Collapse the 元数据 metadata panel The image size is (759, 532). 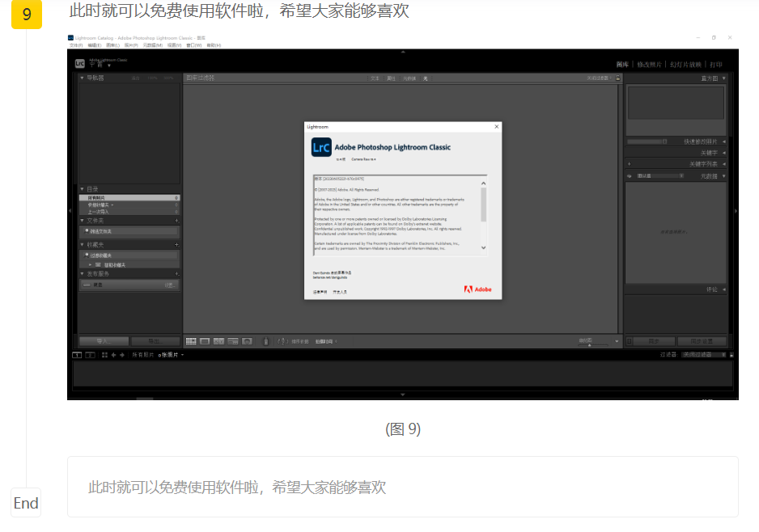click(x=724, y=176)
